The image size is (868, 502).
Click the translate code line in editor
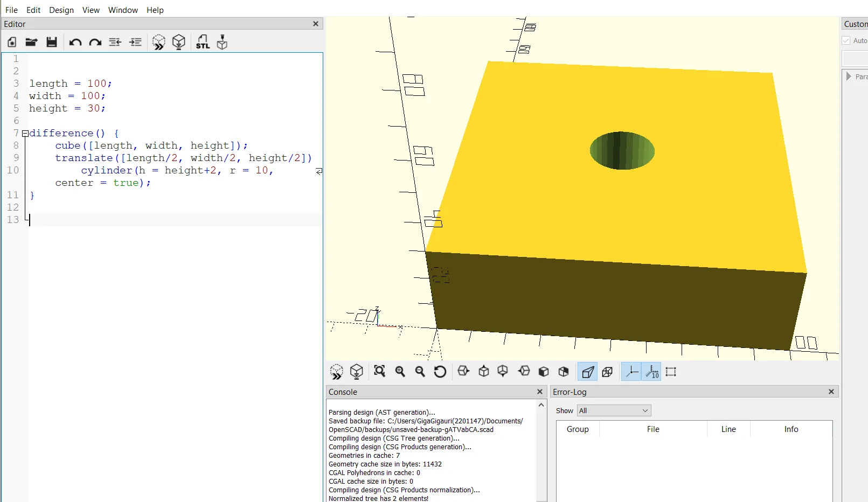pyautogui.click(x=184, y=158)
